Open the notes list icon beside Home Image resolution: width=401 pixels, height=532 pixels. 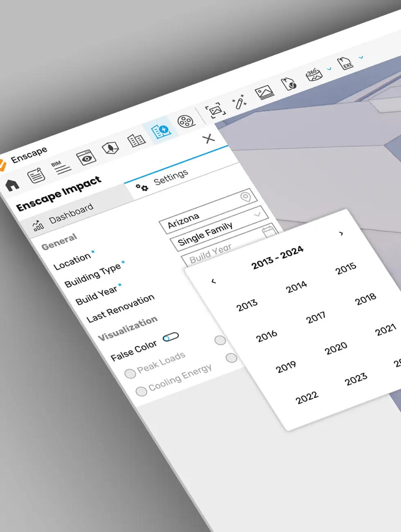(x=36, y=175)
